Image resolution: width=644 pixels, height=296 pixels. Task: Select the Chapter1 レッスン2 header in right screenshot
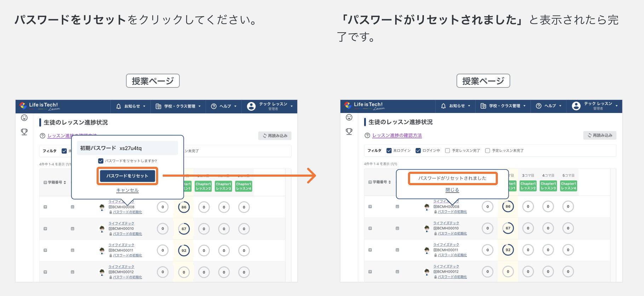coord(528,186)
